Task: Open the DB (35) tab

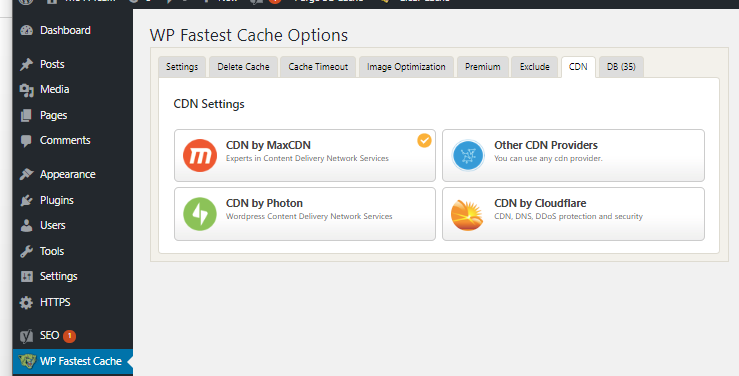Action: pos(621,67)
